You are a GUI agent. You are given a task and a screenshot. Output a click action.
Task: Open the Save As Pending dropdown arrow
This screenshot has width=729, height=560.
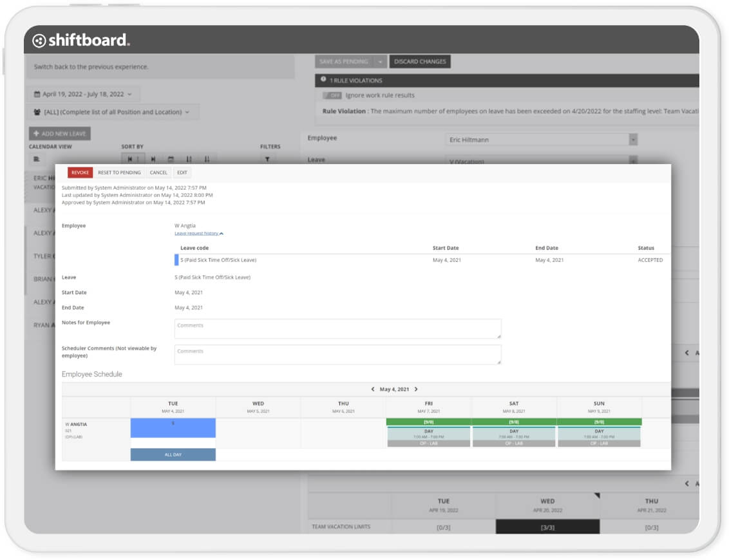[380, 62]
